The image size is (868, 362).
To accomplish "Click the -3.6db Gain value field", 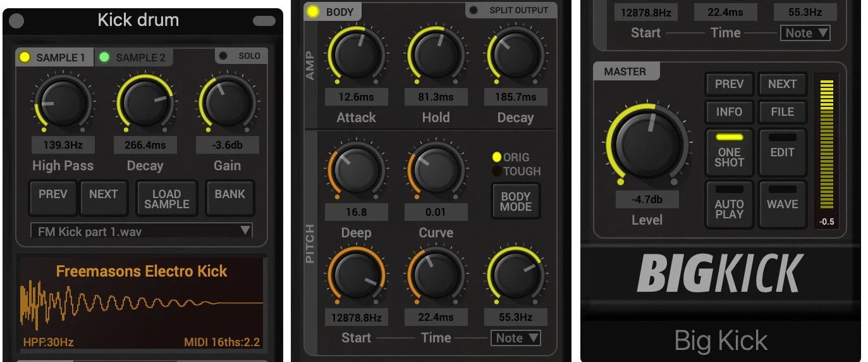I will [x=227, y=145].
